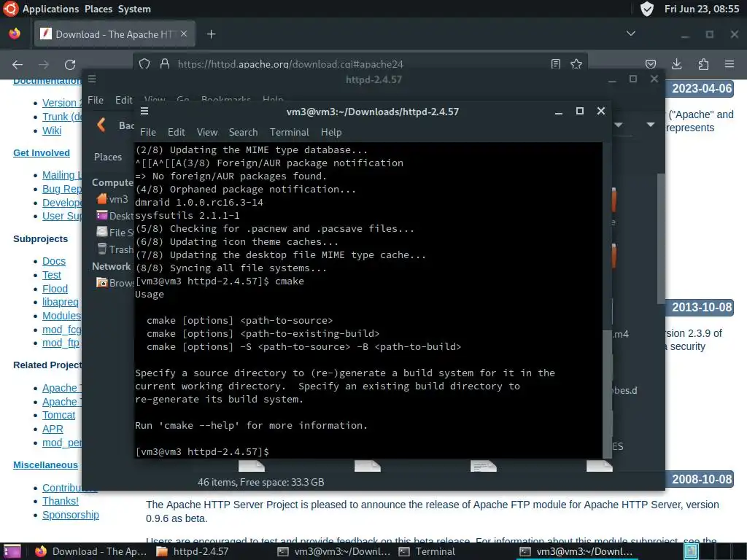
Task: Open the Firefox extensions puzzle icon
Action: point(703,64)
